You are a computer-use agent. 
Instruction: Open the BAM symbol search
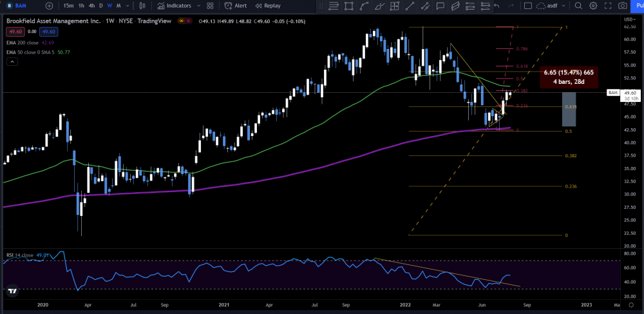pyautogui.click(x=20, y=5)
